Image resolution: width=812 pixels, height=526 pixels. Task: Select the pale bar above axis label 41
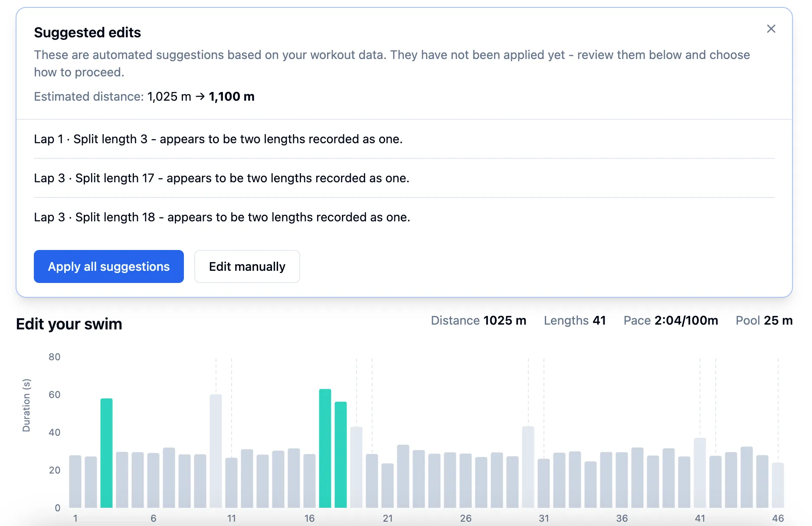[x=700, y=473]
